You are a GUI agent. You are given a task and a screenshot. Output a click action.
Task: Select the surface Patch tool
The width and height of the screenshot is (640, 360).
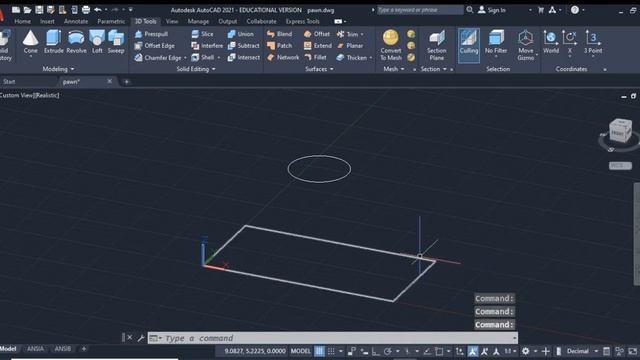click(x=280, y=46)
